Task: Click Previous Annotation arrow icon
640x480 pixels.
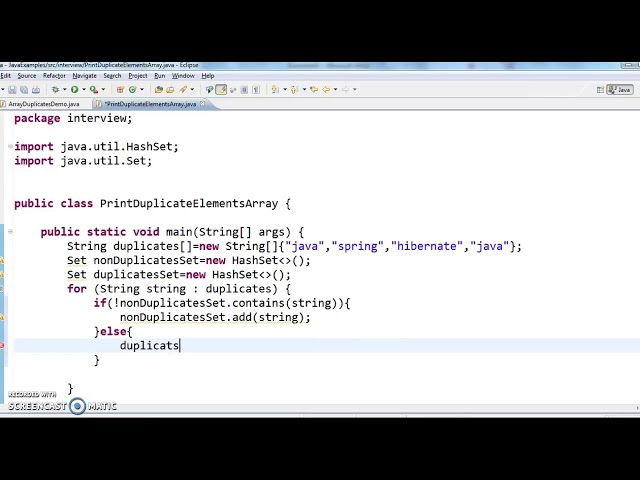Action: (x=294, y=89)
